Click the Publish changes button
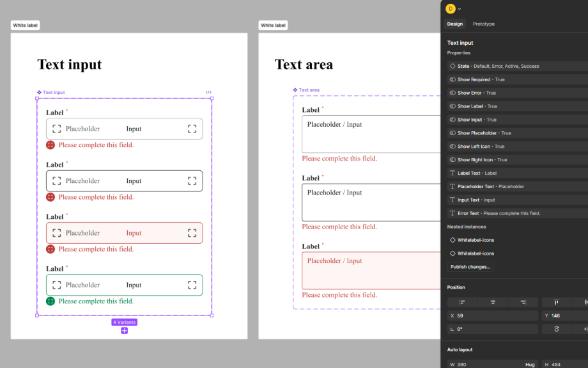This screenshot has height=368, width=588. pyautogui.click(x=470, y=267)
